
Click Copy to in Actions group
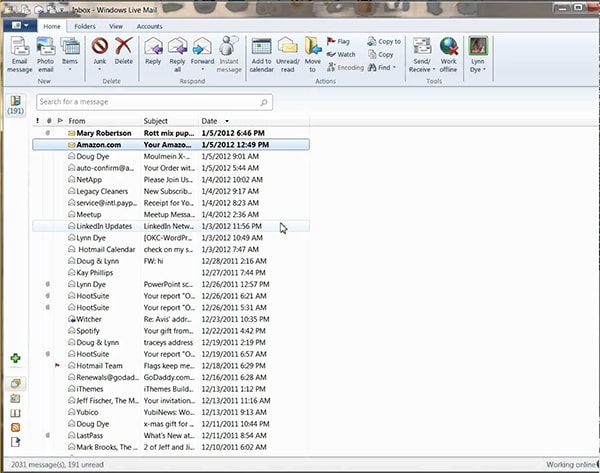(x=384, y=41)
